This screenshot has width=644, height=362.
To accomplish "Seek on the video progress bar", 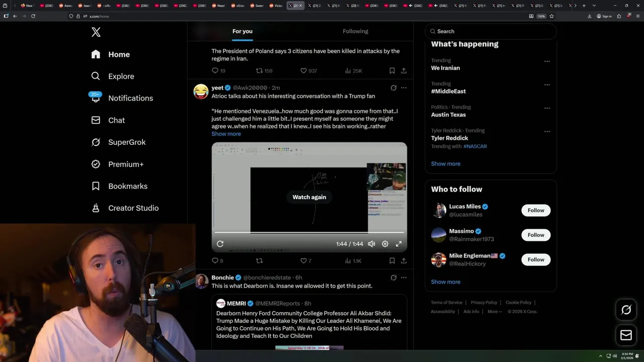I will click(309, 233).
